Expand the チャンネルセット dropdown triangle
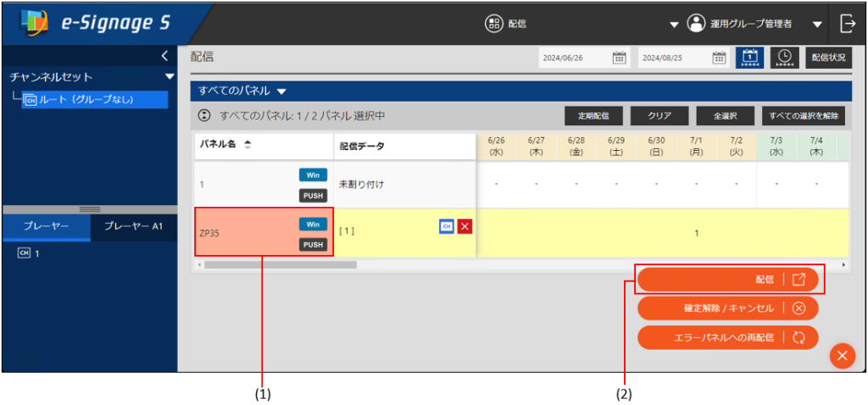868x405 pixels. (x=170, y=76)
